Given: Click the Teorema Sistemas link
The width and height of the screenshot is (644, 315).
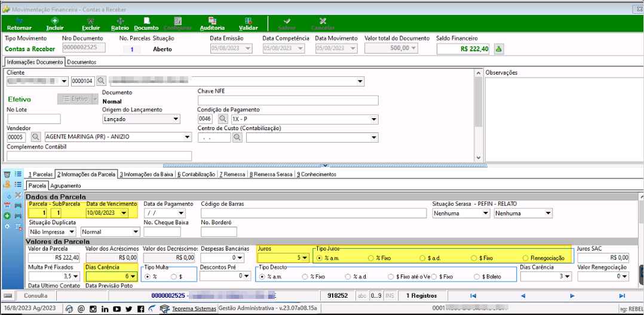Looking at the screenshot, I should (194, 309).
